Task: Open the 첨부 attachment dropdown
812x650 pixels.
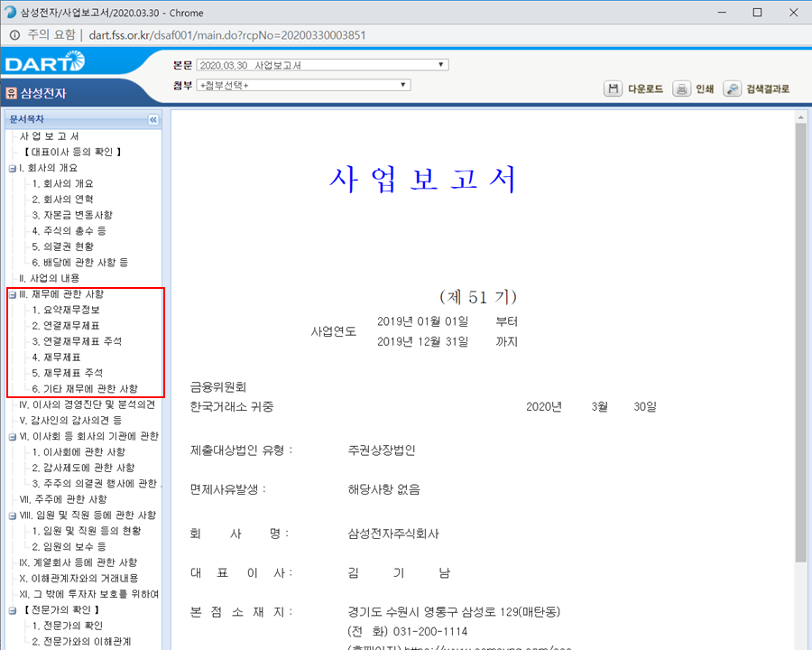Action: (x=303, y=85)
